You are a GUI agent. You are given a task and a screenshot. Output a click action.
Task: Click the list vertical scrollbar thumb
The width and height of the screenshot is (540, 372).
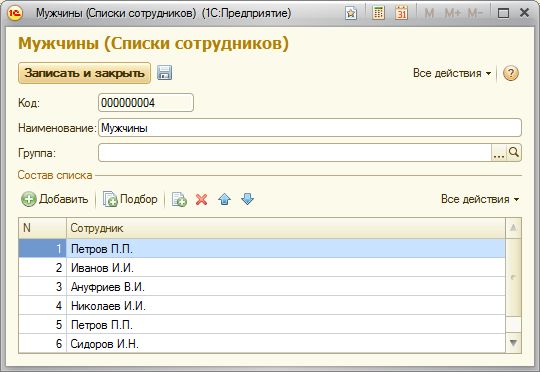pyautogui.click(x=513, y=277)
